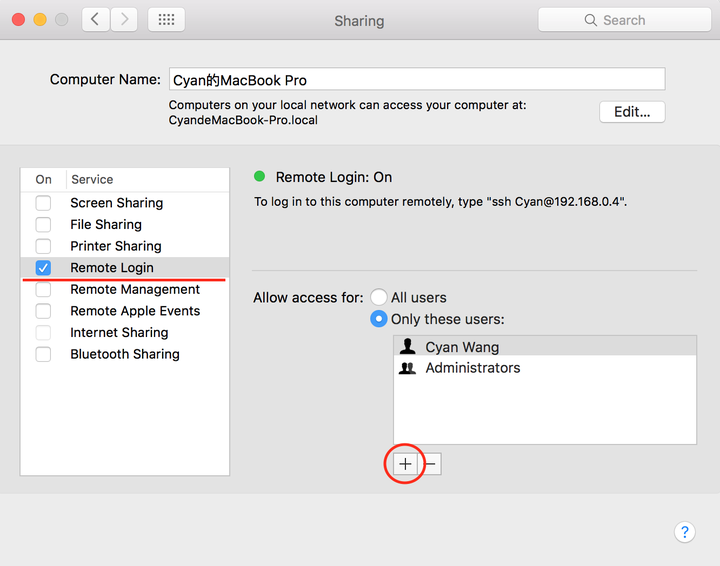
Task: Click the forward navigation arrow
Action: [x=124, y=20]
